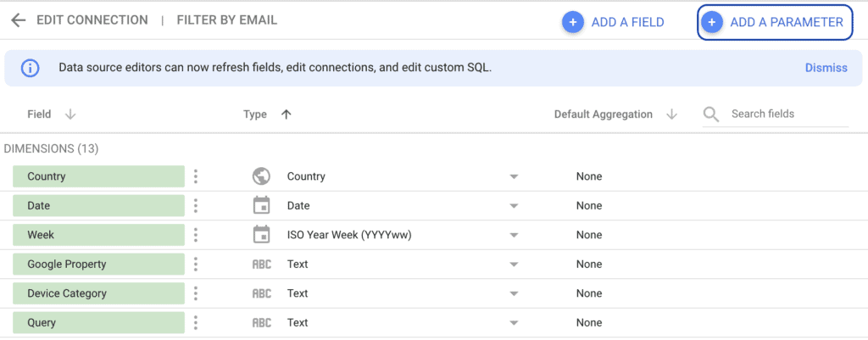
Task: Open the three-dot menu for Google Property
Action: point(196,265)
